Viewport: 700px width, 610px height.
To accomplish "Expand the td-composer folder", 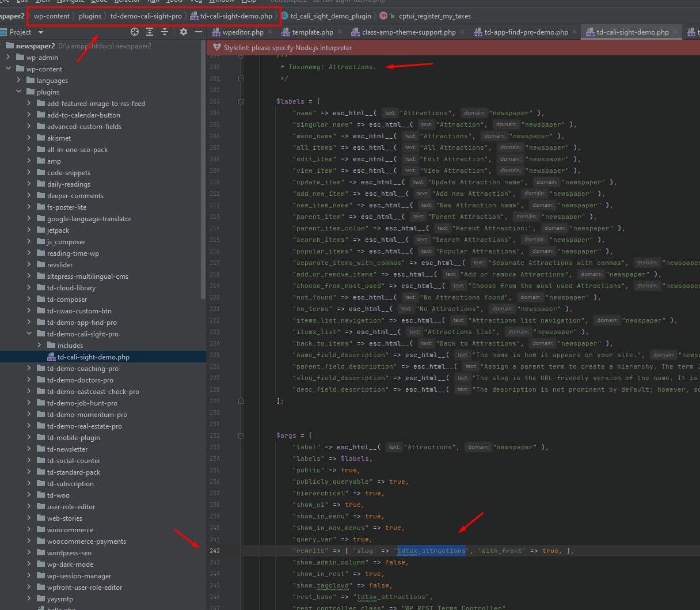I will coord(29,300).
